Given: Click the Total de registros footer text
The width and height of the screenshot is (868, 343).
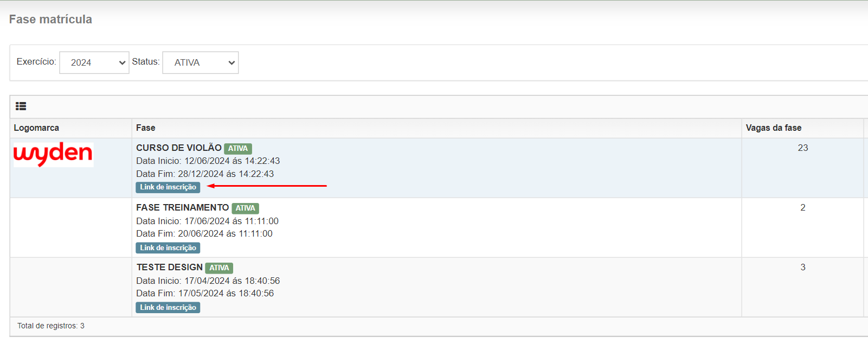Looking at the screenshot, I should click(x=51, y=326).
